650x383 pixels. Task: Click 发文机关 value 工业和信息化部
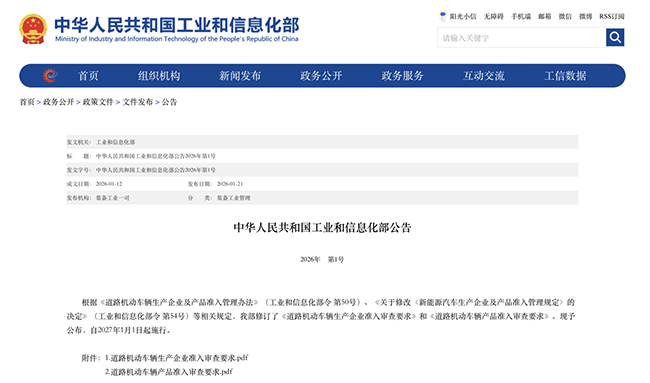[x=116, y=142]
